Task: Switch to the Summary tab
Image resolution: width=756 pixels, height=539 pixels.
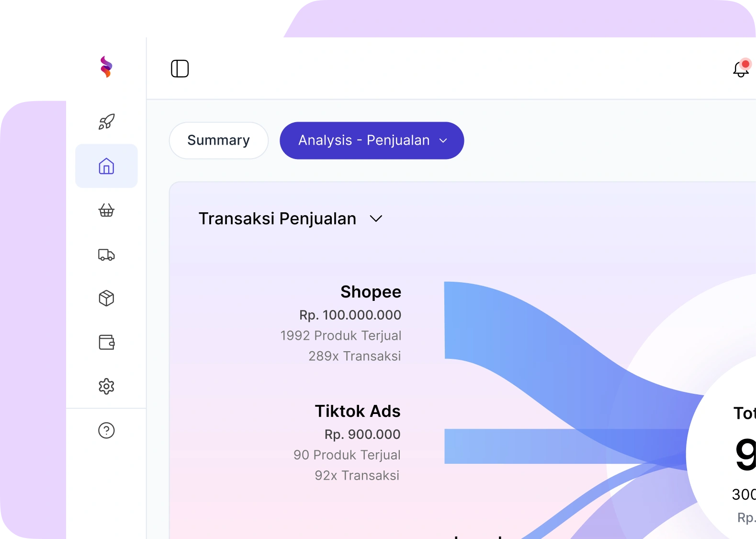Action: point(219,140)
